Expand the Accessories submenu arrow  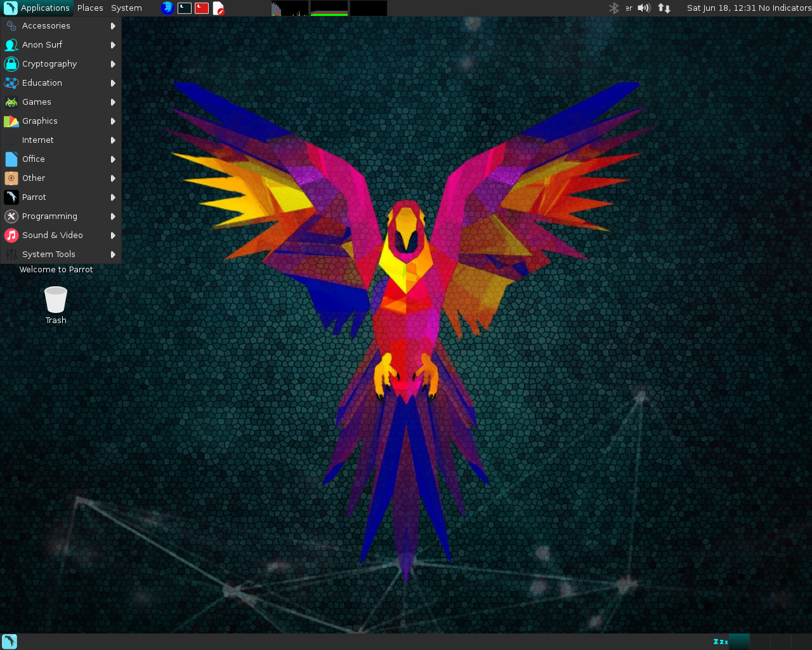coord(113,26)
